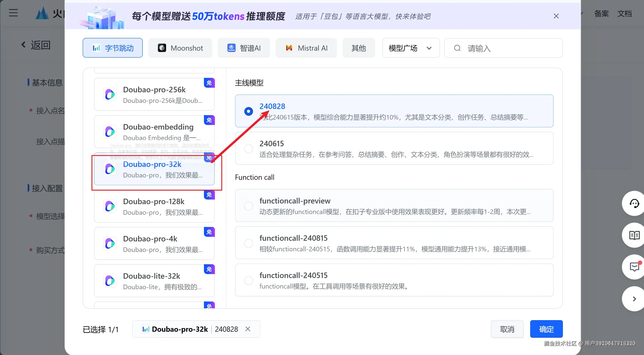Switch to the 智谱AI provider tab
644x355 pixels.
tap(244, 48)
